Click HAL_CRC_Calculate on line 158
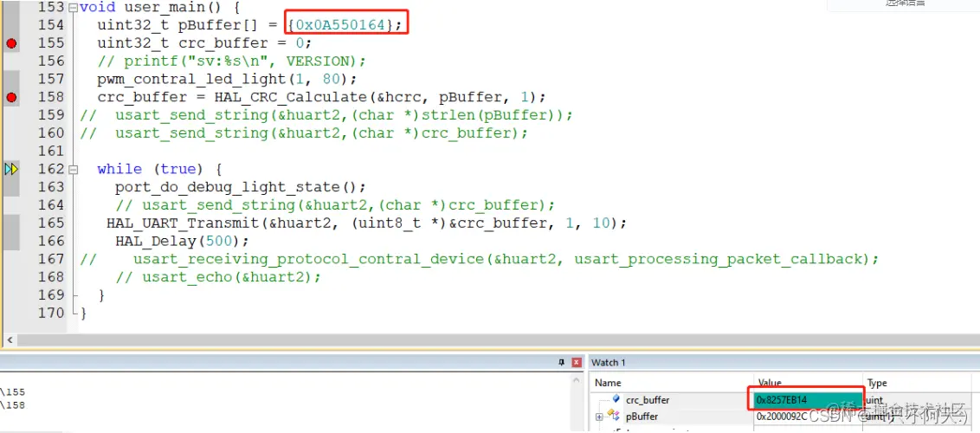This screenshot has width=980, height=433. tap(289, 98)
